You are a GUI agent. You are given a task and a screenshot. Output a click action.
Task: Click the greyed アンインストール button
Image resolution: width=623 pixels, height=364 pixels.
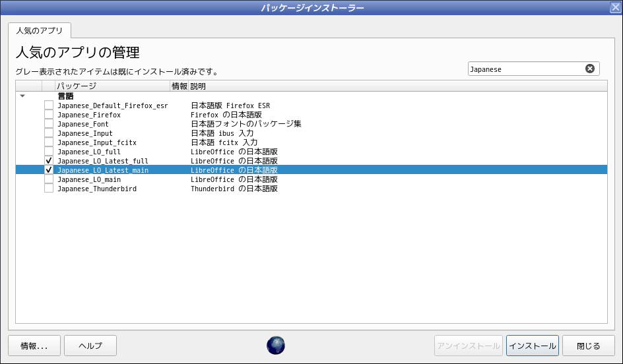coord(469,346)
